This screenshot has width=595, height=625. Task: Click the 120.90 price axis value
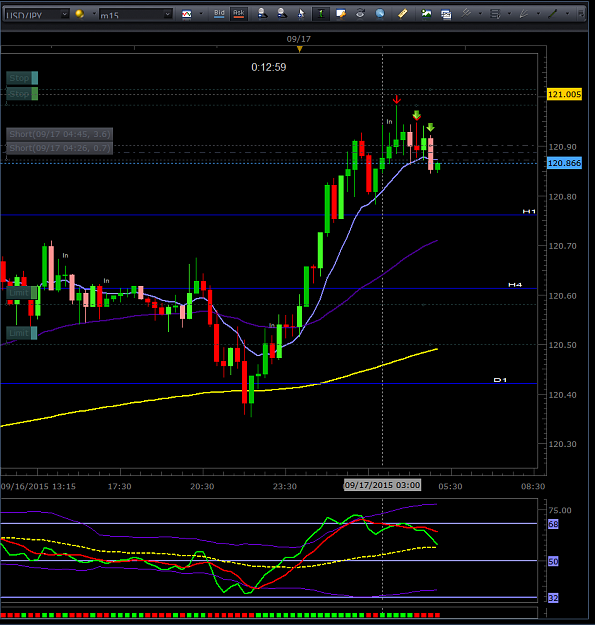[562, 147]
